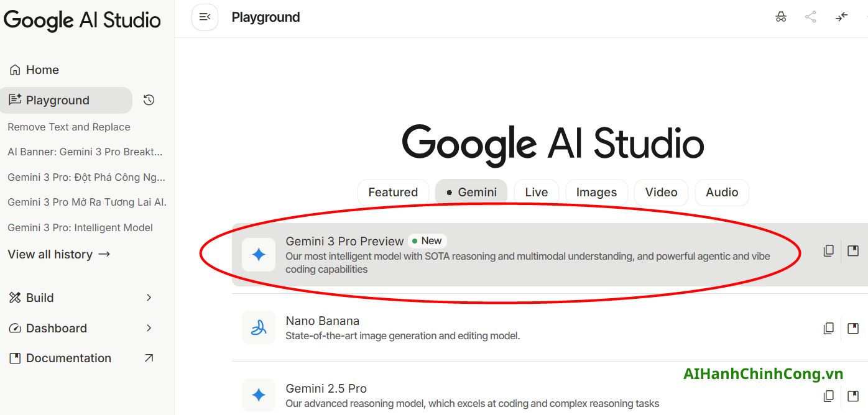Click View all history link
Viewport: 868px width, 415px height.
[59, 254]
